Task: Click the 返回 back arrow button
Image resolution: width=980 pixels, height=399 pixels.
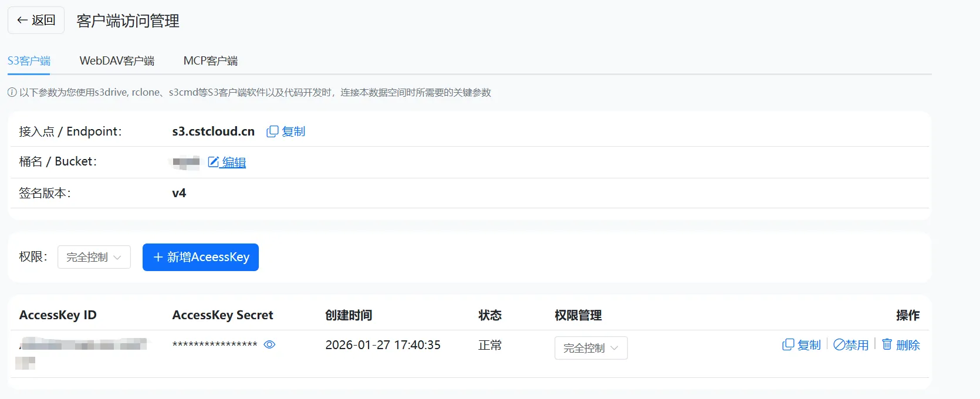Action: click(x=36, y=21)
